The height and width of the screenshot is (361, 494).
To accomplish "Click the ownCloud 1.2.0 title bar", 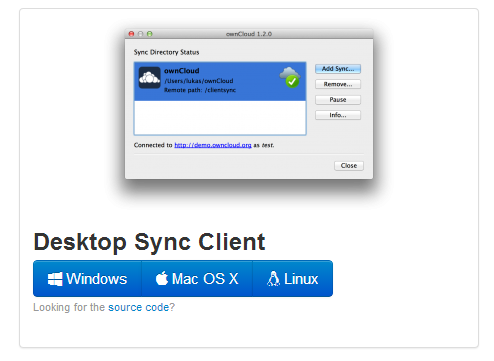I will (x=249, y=34).
